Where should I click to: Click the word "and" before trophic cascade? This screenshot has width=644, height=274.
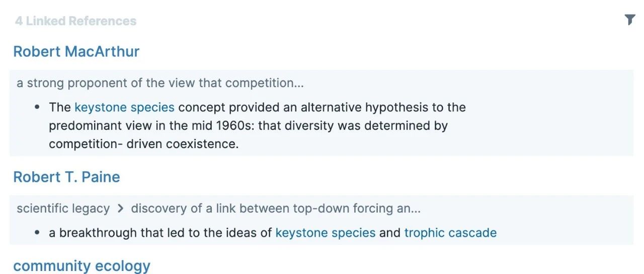(x=390, y=233)
